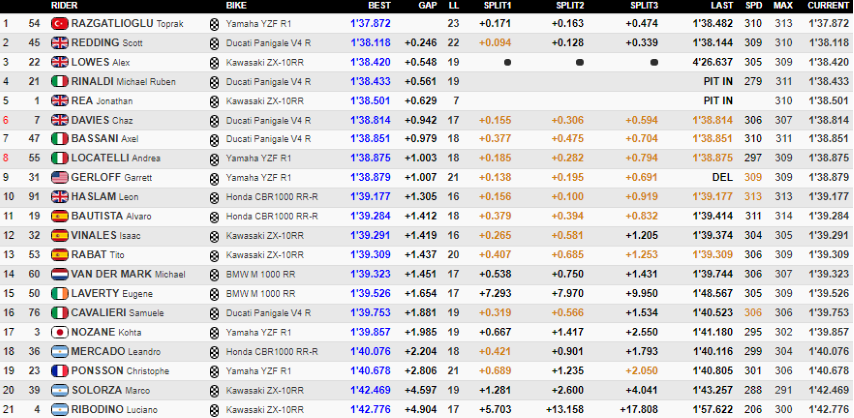
Task: Click the SPD column header
Action: pyautogui.click(x=753, y=5)
